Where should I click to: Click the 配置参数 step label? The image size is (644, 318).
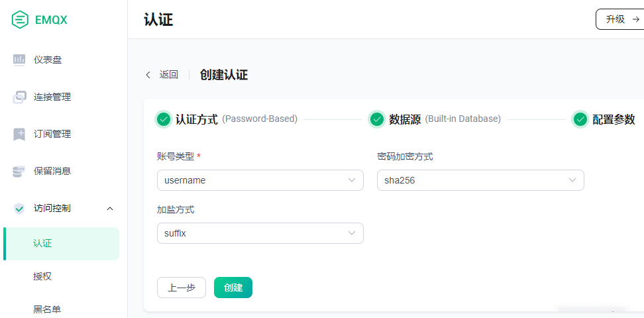(614, 119)
